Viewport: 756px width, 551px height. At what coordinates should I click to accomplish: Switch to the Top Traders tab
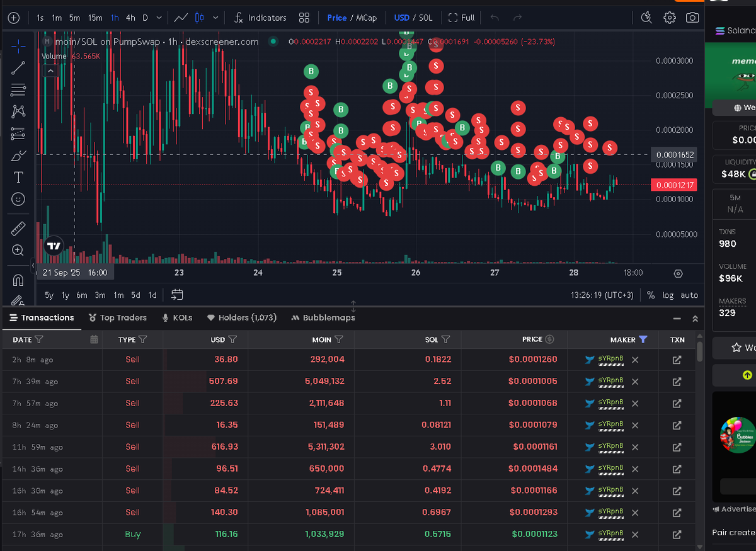pyautogui.click(x=118, y=318)
